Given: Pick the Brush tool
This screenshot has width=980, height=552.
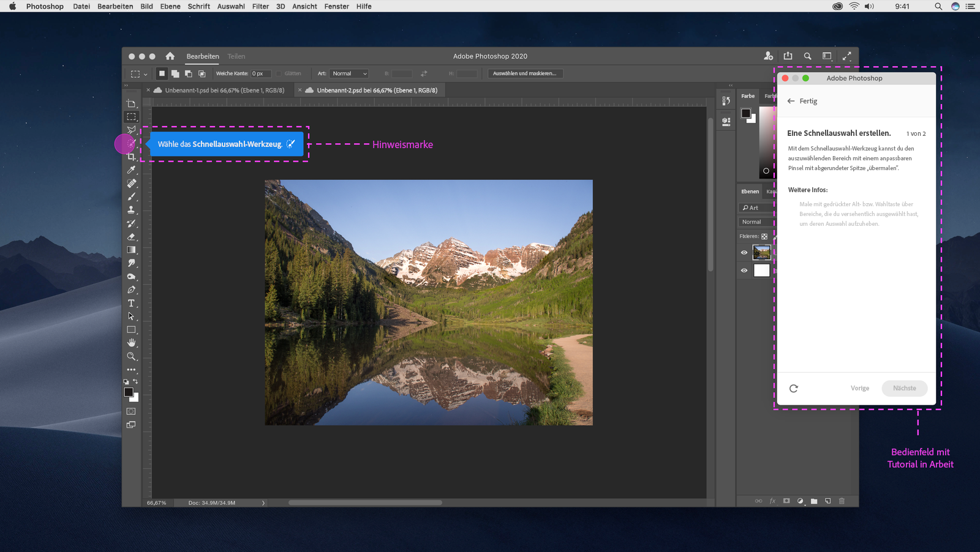Looking at the screenshot, I should (x=131, y=197).
